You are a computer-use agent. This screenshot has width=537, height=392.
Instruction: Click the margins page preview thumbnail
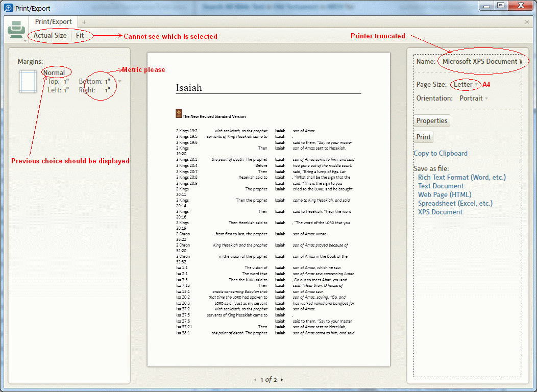(28, 81)
